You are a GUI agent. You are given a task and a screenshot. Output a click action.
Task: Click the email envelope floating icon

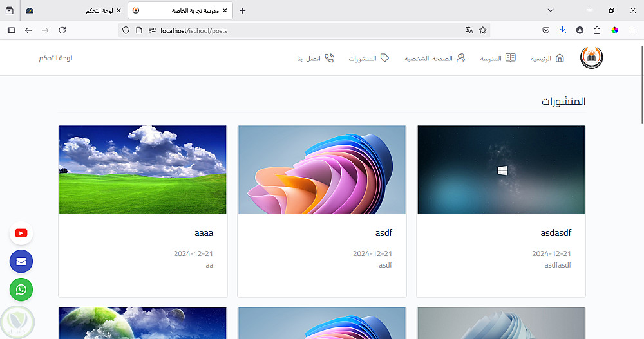click(x=21, y=261)
